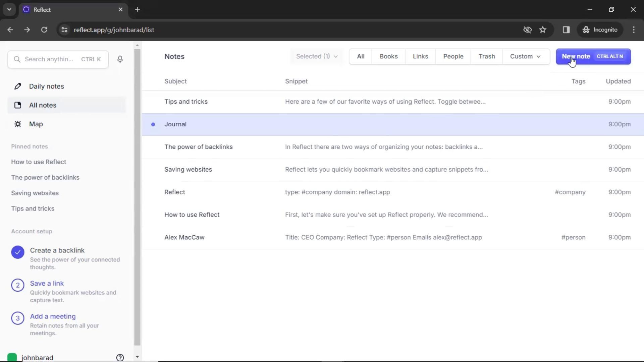
Task: Deselect the Journal note bullet
Action: click(153, 124)
